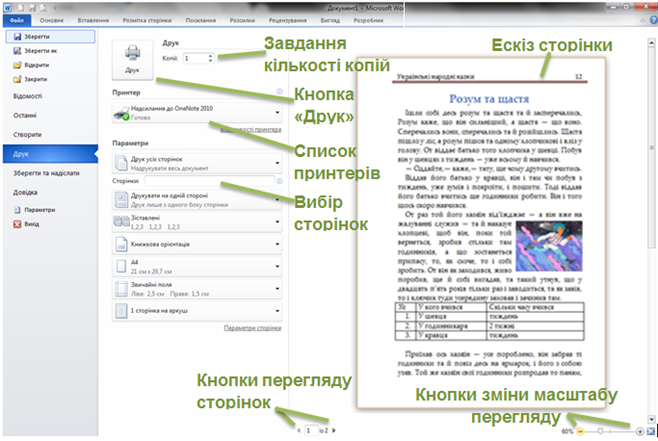Click into the Сторінки page range field

click(208, 183)
